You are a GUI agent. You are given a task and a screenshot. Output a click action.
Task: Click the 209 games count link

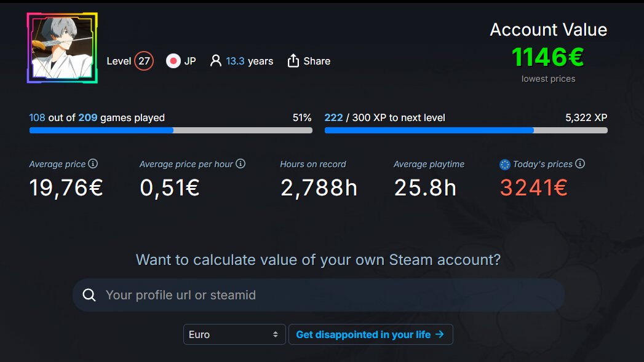[x=88, y=118]
